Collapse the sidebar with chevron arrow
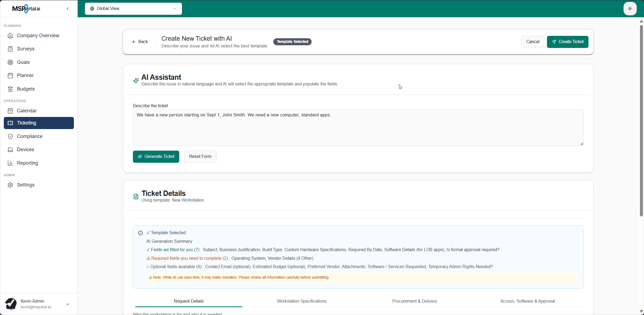Screen dimensions: 644x315 click(x=68, y=9)
